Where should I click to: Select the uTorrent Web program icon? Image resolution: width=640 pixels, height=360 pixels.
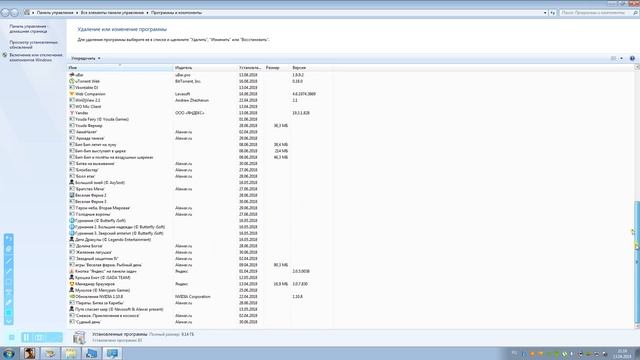coord(72,81)
